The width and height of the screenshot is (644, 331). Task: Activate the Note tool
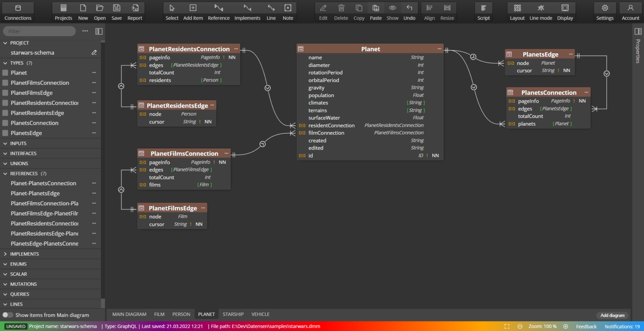(x=287, y=11)
